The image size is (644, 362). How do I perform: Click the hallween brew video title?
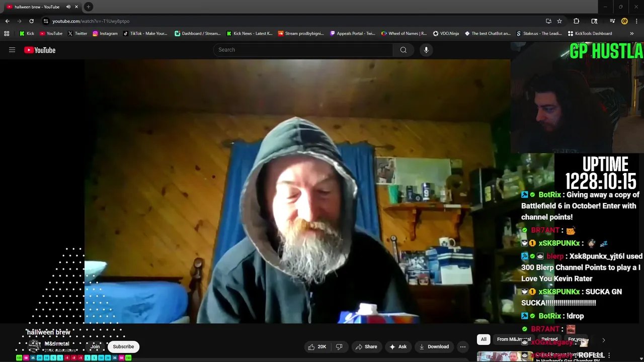(x=48, y=332)
